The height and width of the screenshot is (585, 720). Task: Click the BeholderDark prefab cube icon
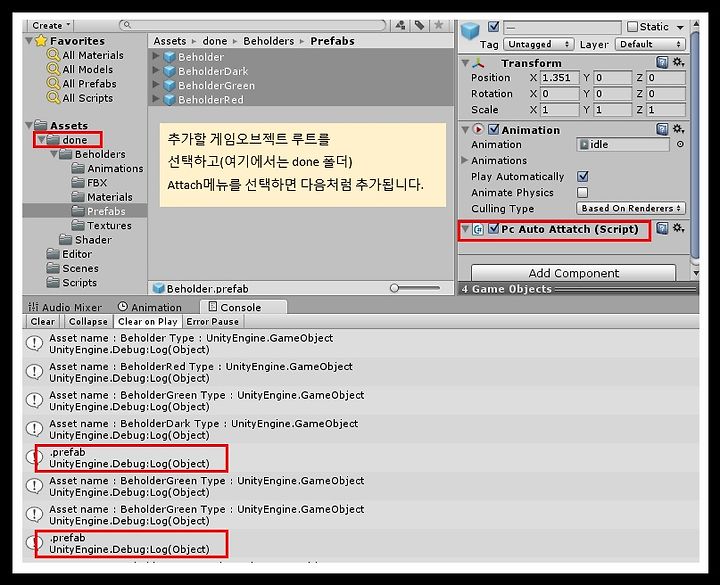click(x=169, y=71)
